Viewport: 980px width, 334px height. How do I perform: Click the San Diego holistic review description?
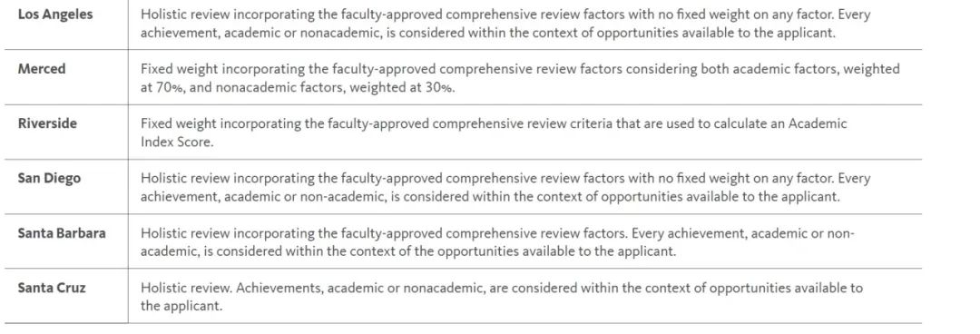505,188
